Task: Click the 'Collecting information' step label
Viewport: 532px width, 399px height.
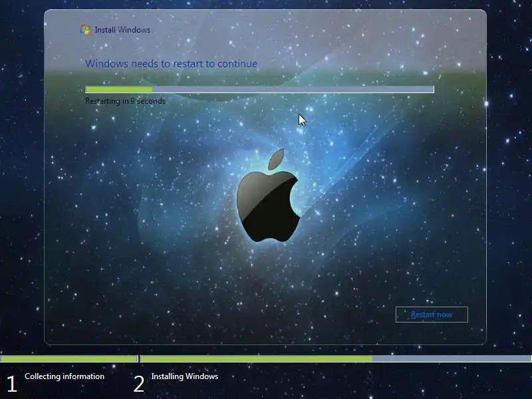Action: tap(65, 376)
